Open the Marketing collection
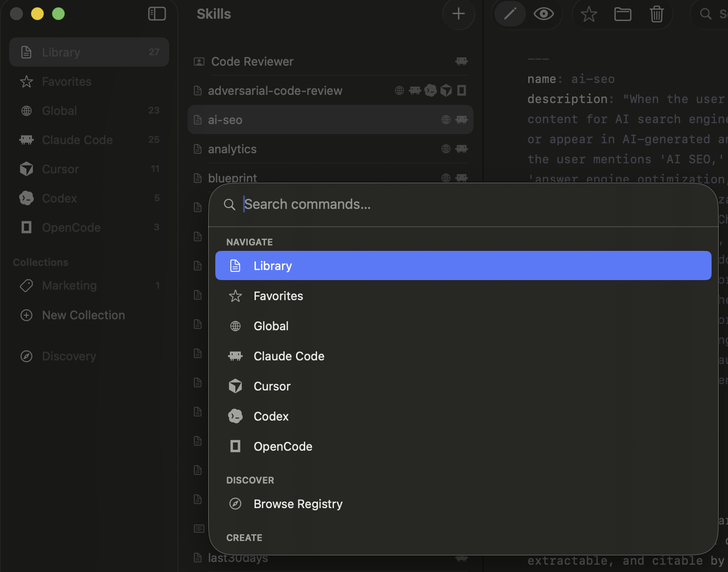This screenshot has height=572, width=728. [89, 286]
